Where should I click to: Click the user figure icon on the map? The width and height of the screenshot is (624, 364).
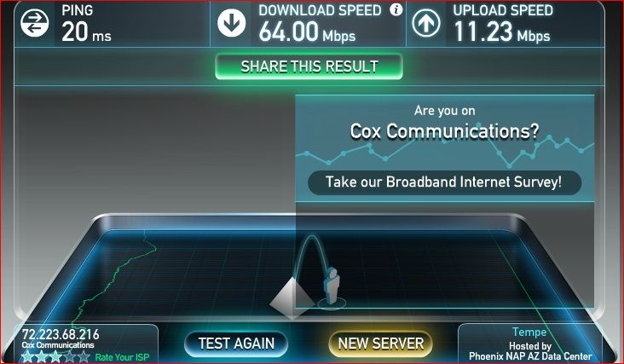331,287
